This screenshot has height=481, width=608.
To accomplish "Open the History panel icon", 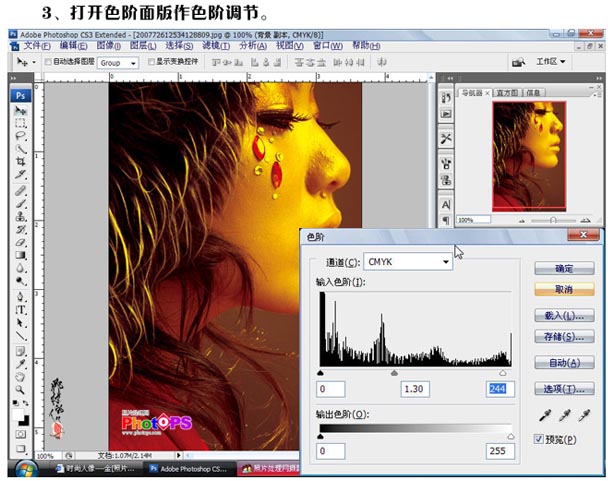I will (446, 98).
